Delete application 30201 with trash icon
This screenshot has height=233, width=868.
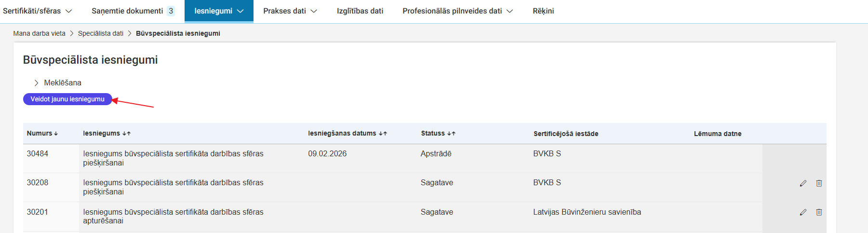(x=819, y=212)
